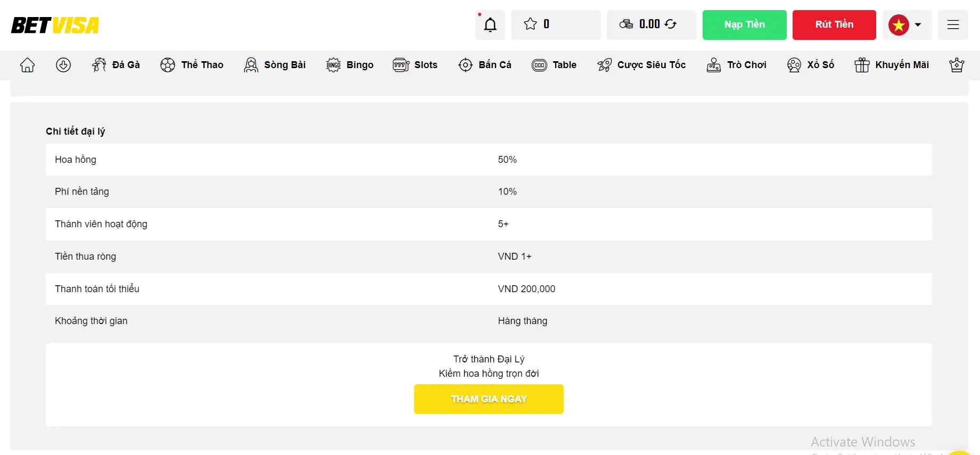Click the star points icon
The height and width of the screenshot is (455, 980).
[530, 24]
